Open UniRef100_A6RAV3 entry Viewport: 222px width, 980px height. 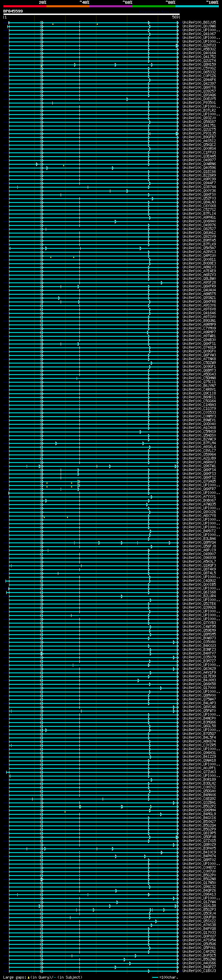coord(199,462)
